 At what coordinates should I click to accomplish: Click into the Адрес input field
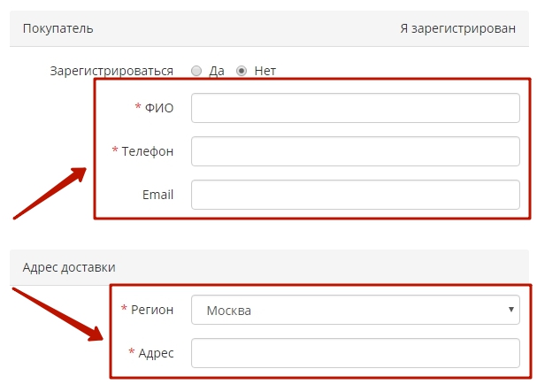[355, 353]
